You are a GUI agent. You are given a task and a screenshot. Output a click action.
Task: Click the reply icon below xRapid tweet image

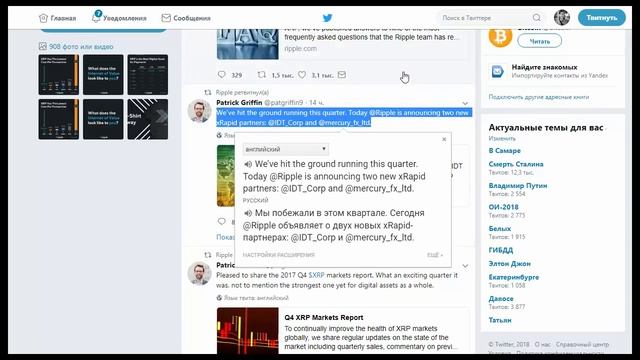(x=222, y=221)
